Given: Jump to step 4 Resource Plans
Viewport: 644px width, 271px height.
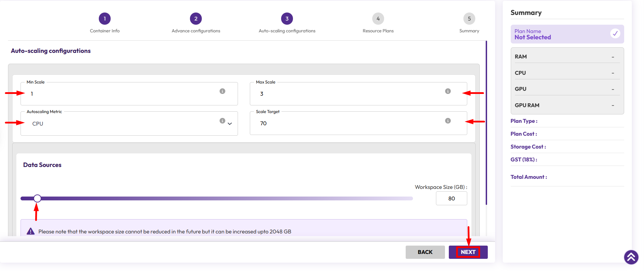Looking at the screenshot, I should [378, 19].
